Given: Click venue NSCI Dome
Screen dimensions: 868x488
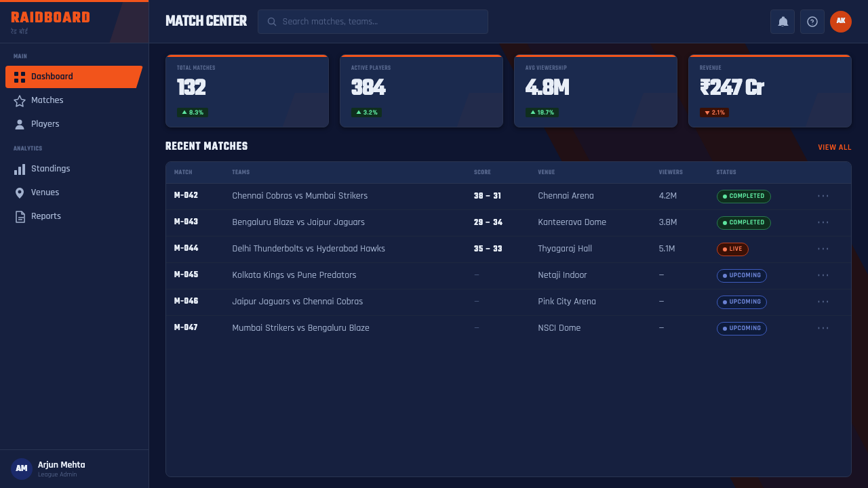Looking at the screenshot, I should [x=559, y=328].
